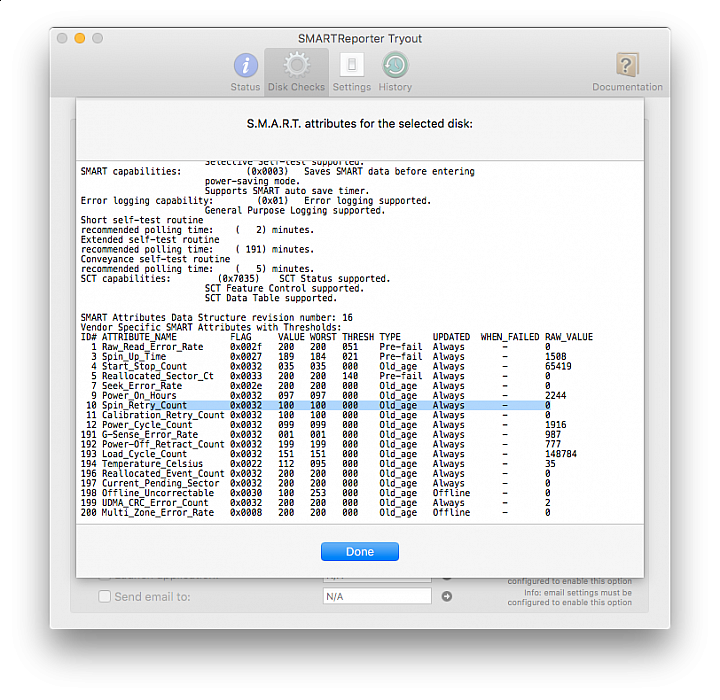Image resolution: width=720 pixels, height=700 pixels.
Task: Select the Power_Cycle_Count row
Action: coord(324,425)
